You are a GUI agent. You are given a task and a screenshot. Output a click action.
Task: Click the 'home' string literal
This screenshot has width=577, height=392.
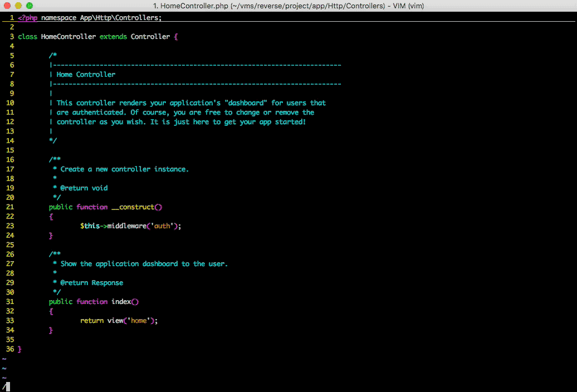(139, 321)
